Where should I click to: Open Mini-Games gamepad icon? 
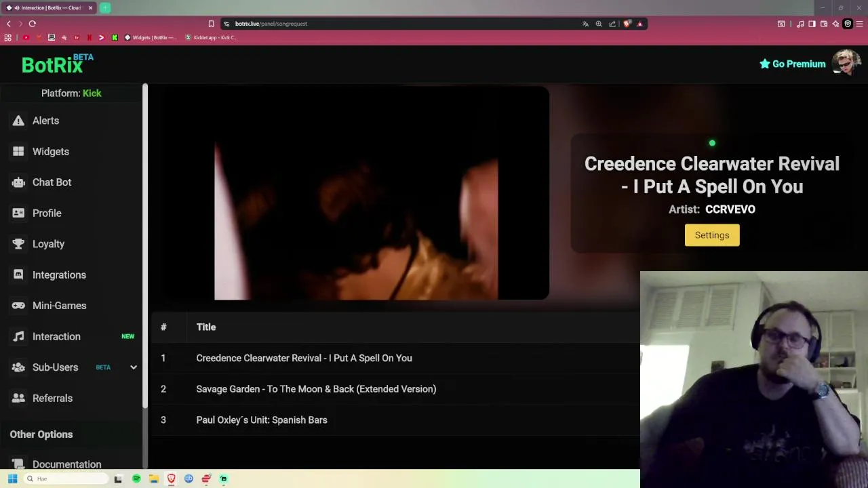coord(18,306)
